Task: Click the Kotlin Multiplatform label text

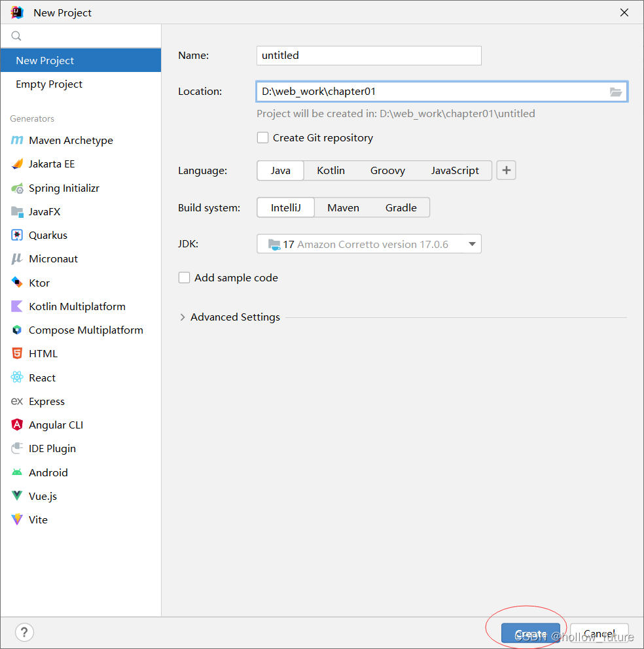Action: 77,306
